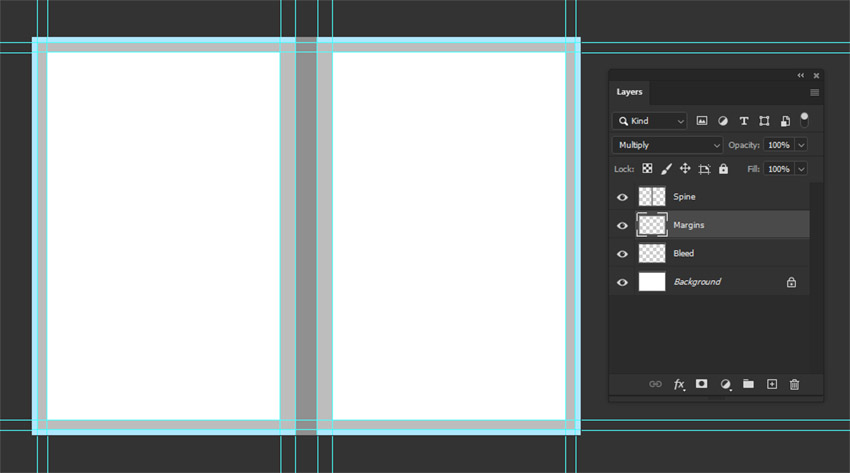Delete layer with trash icon
Image resolution: width=850 pixels, height=473 pixels.
point(794,385)
